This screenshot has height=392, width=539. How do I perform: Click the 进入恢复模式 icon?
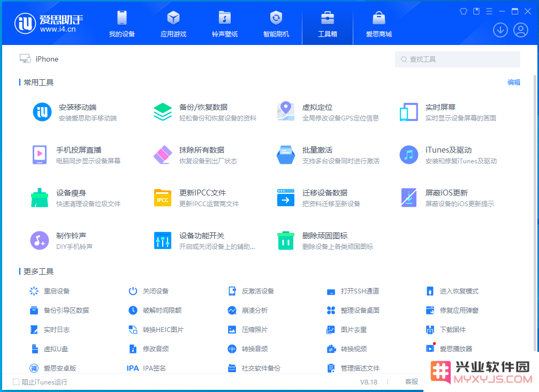[x=430, y=291]
